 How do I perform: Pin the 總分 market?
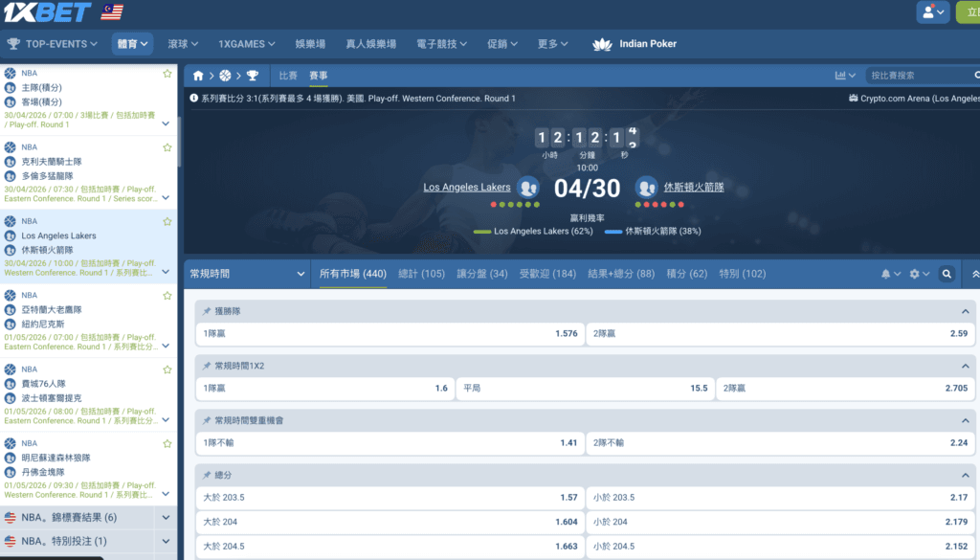point(207,475)
